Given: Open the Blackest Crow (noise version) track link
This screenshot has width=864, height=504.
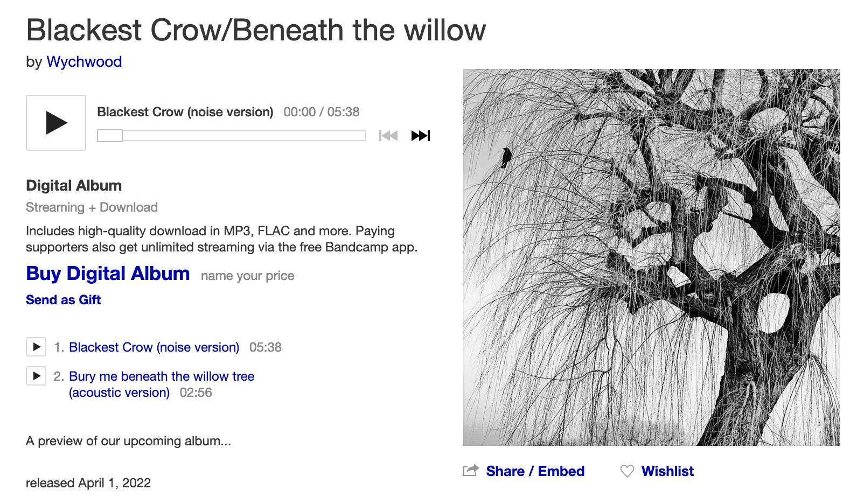Looking at the screenshot, I should point(154,347).
